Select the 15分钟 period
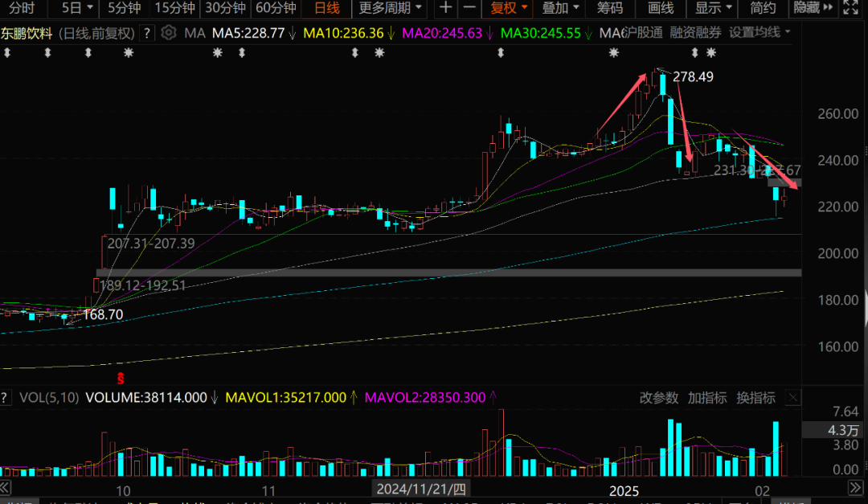 (x=174, y=8)
